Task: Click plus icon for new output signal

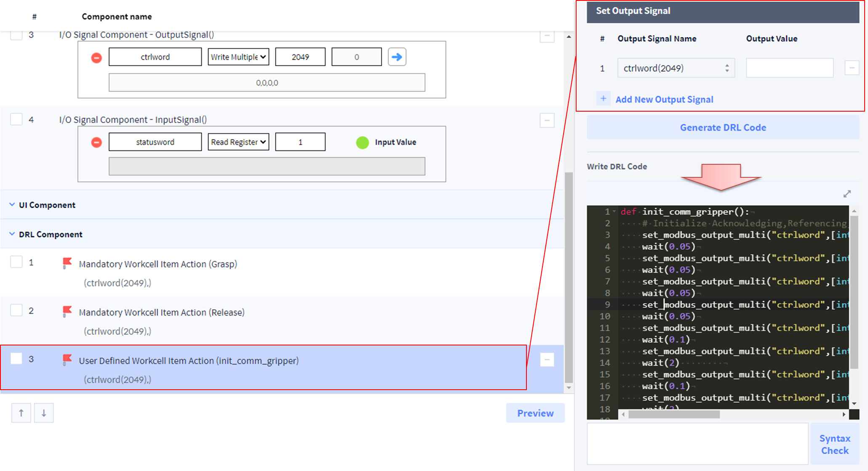Action: (603, 99)
